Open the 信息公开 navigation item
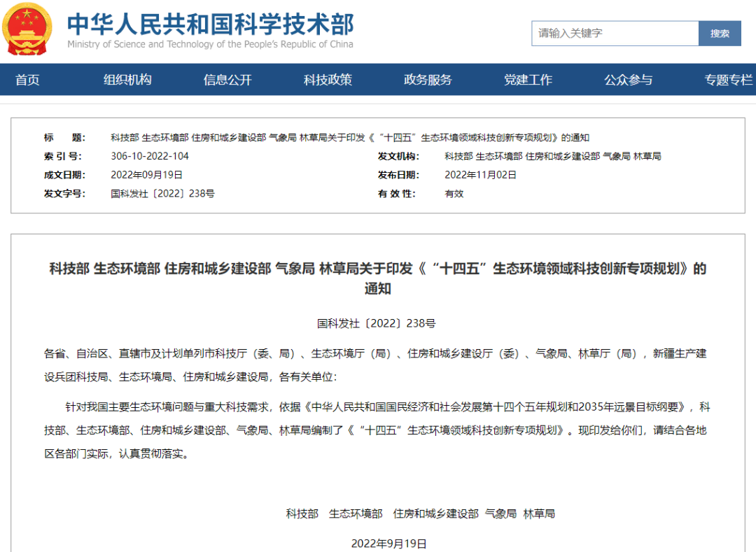 [x=227, y=80]
